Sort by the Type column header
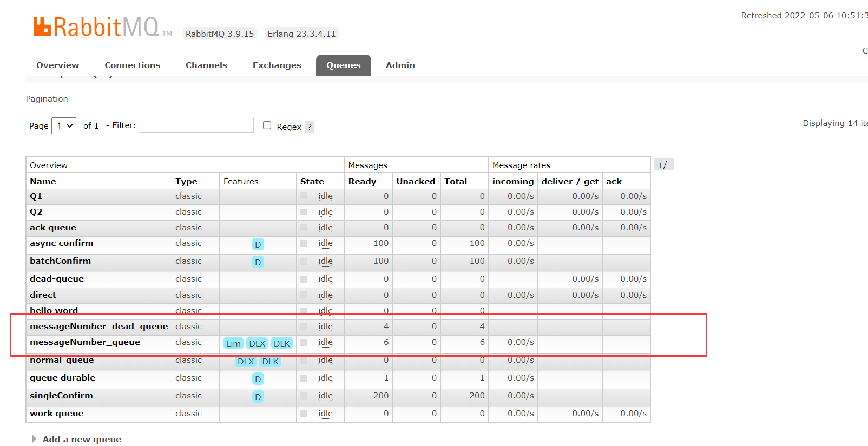868x446 pixels. pos(186,182)
